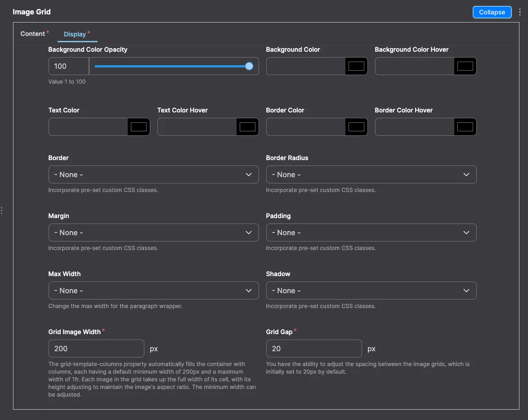This screenshot has width=528, height=420.
Task: Open the Border Color Hover swatch picker
Action: point(465,127)
